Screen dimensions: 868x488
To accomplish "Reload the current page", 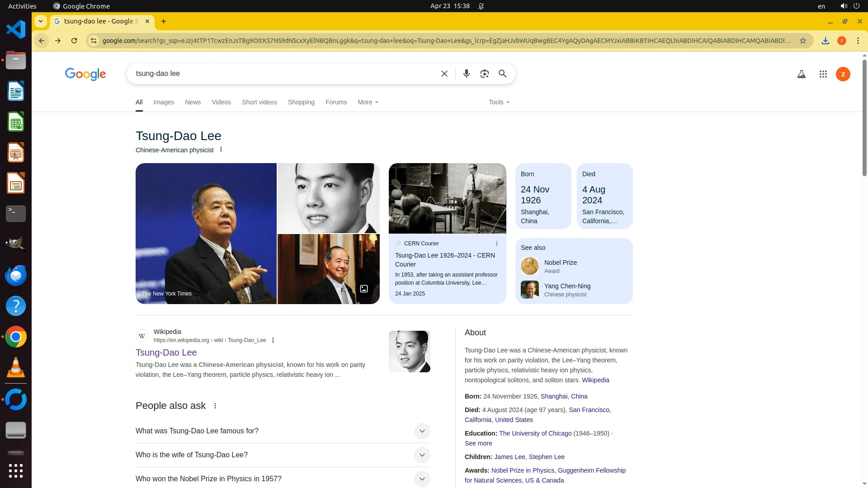I will pos(74,41).
